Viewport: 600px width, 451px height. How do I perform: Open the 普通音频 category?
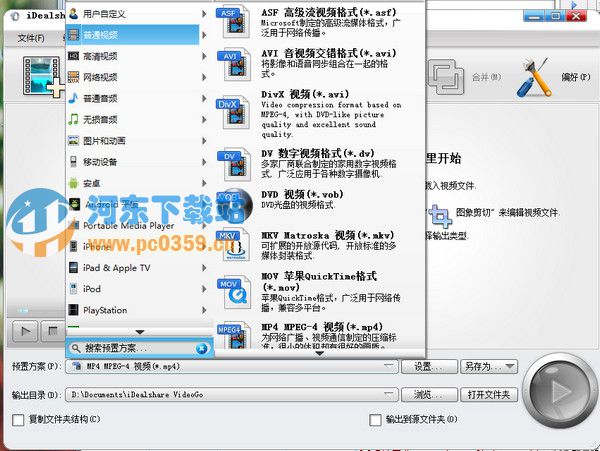[x=133, y=99]
